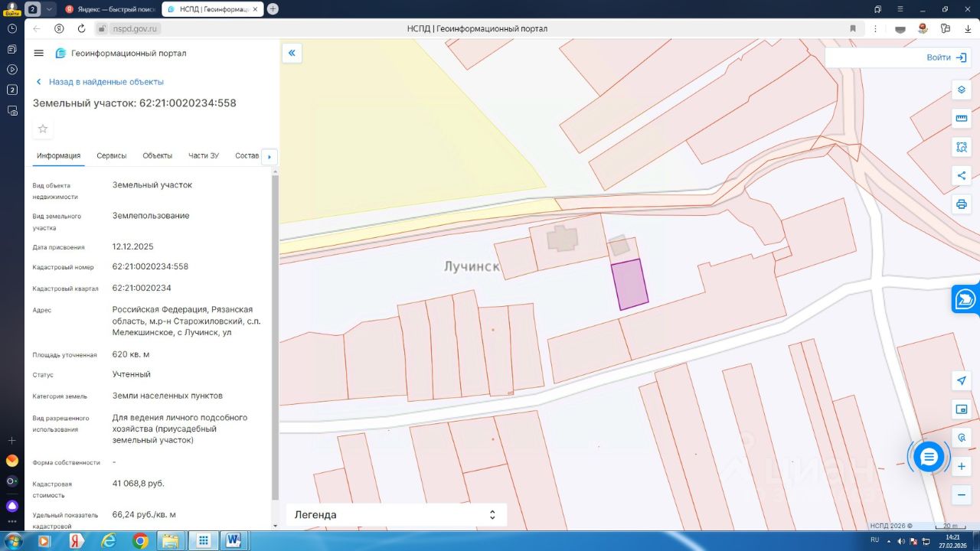This screenshot has height=551, width=980.
Task: Reload the browser page
Action: [x=81, y=28]
